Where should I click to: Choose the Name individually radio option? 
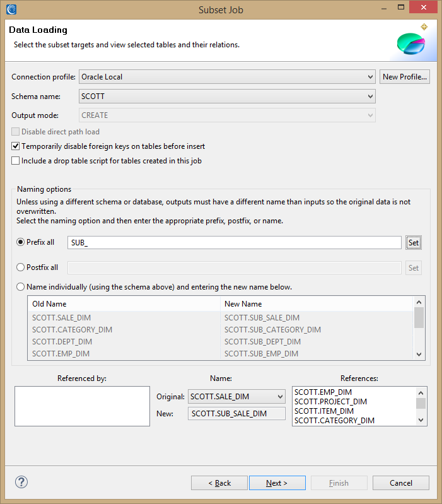pos(21,287)
